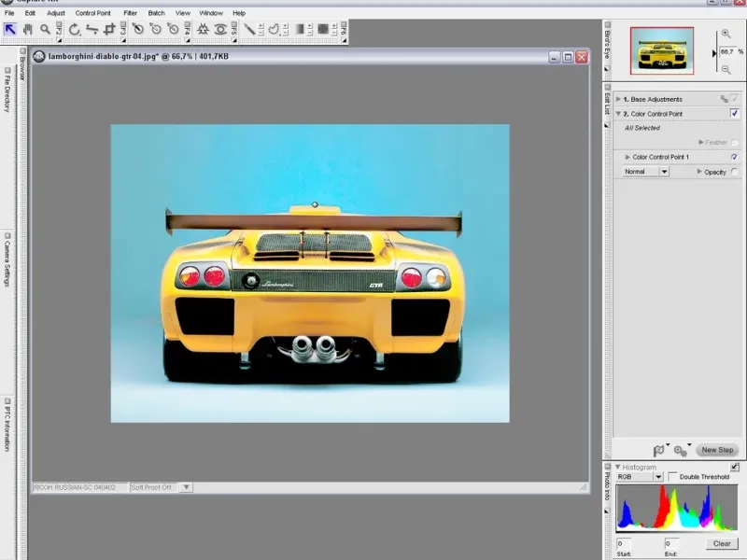
Task: Open the Normal blending mode dropdown
Action: (664, 172)
